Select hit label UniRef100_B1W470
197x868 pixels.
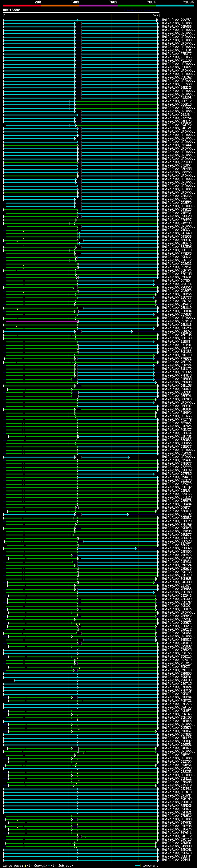(x=177, y=829)
